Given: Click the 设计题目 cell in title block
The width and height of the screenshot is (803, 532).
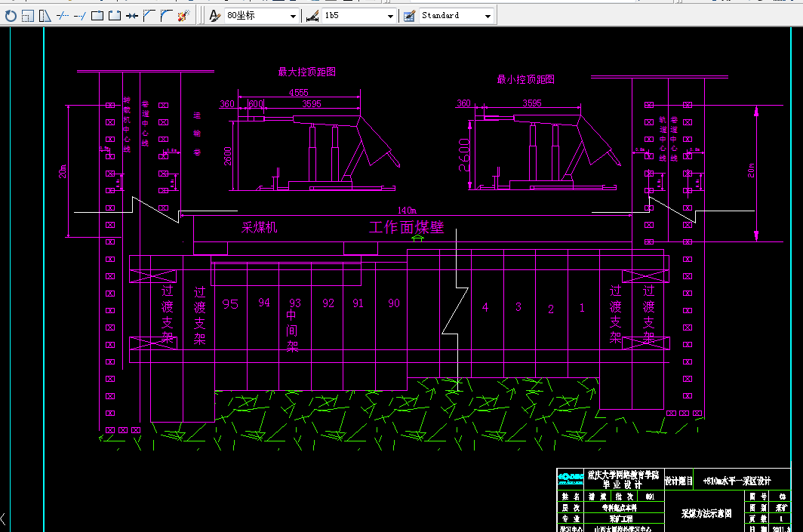Looking at the screenshot, I should pos(678,481).
